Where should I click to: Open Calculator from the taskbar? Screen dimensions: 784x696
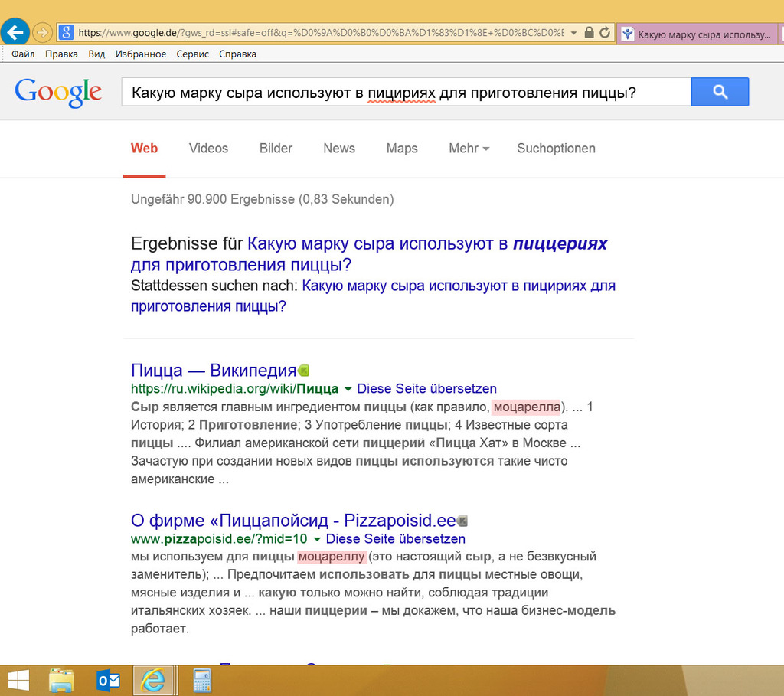pyautogui.click(x=202, y=681)
